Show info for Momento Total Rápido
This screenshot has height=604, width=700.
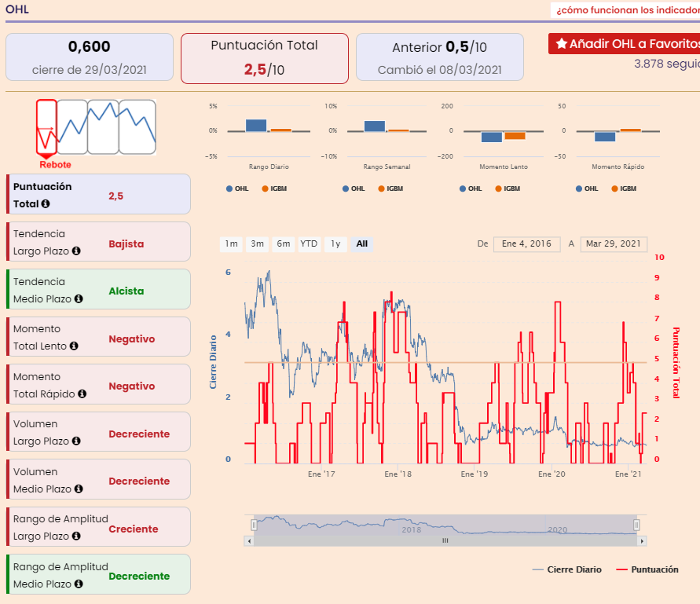click(x=82, y=394)
